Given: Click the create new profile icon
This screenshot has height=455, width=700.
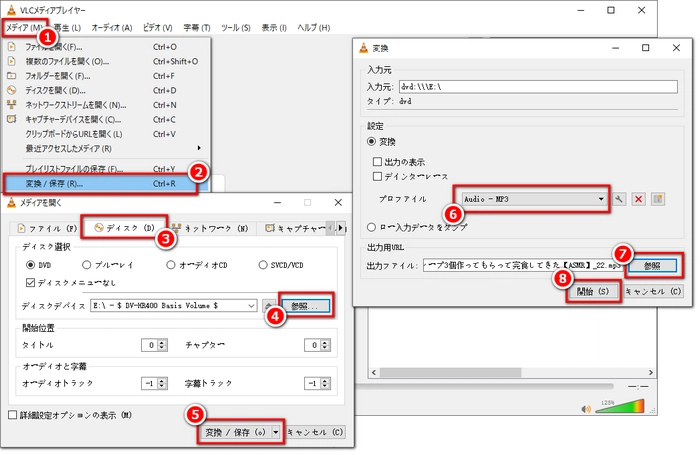Looking at the screenshot, I should coord(657,199).
